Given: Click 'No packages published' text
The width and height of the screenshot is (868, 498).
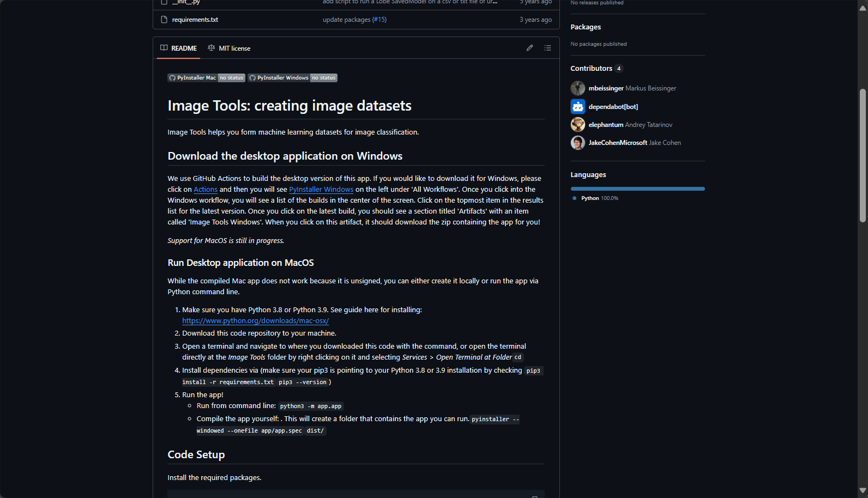Looking at the screenshot, I should tap(599, 44).
